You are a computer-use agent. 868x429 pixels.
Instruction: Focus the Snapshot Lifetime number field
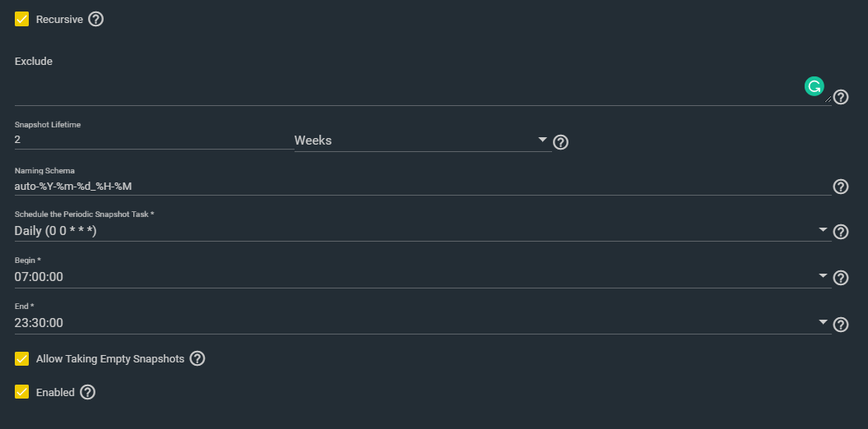click(155, 140)
